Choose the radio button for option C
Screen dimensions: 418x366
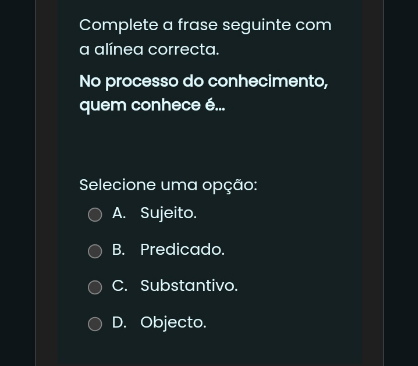click(x=95, y=287)
